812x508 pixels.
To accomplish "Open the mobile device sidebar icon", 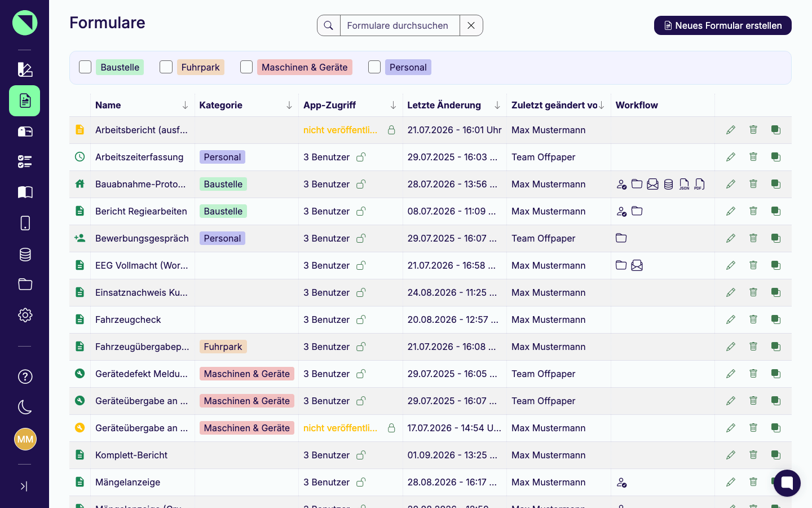I will tap(25, 223).
